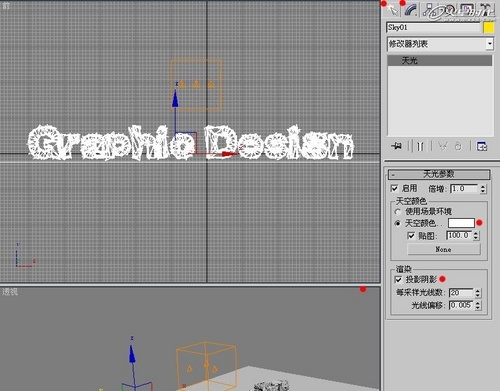Click the 光线偏移 field 0.005
500x391 pixels.
461,305
